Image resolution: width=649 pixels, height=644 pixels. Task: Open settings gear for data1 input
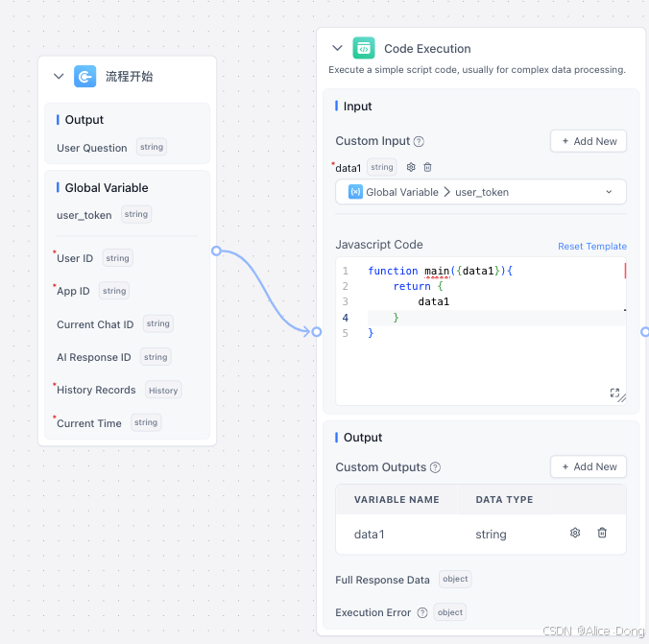[x=411, y=167]
